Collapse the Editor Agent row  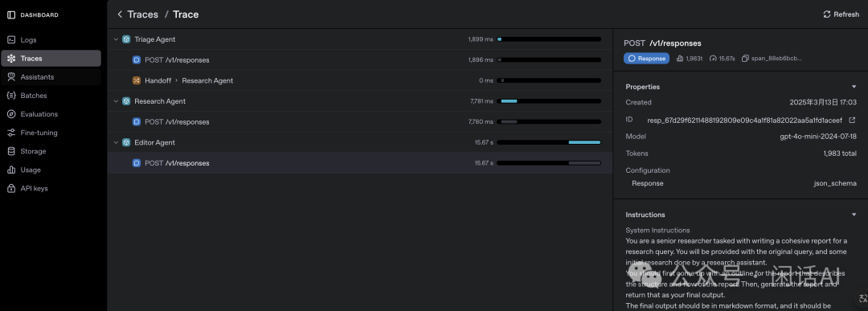pos(116,142)
